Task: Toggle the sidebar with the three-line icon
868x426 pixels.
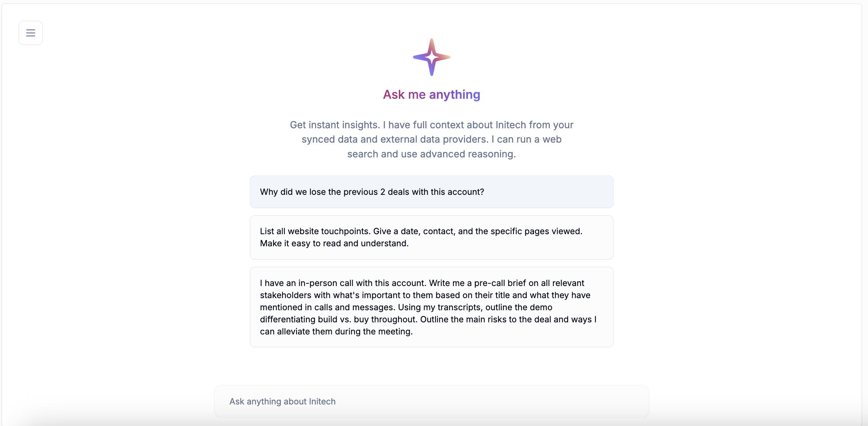Action: click(31, 33)
